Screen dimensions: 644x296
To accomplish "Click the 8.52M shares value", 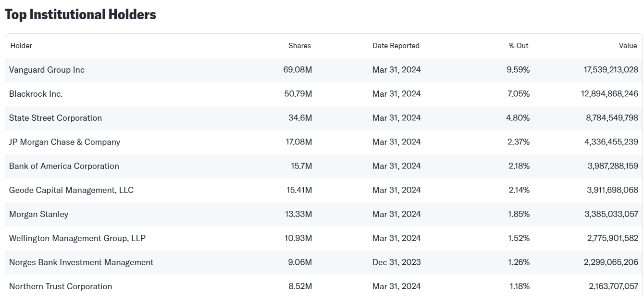I will 300,286.
